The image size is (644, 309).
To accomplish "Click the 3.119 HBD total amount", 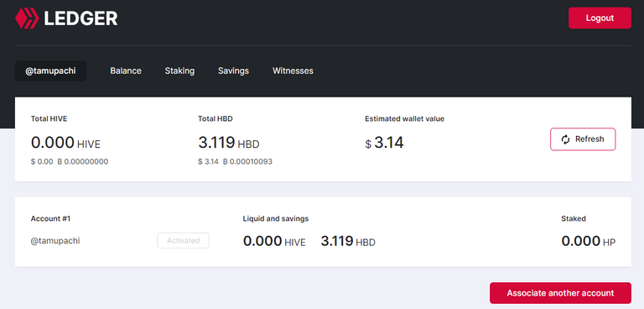I will (x=229, y=143).
